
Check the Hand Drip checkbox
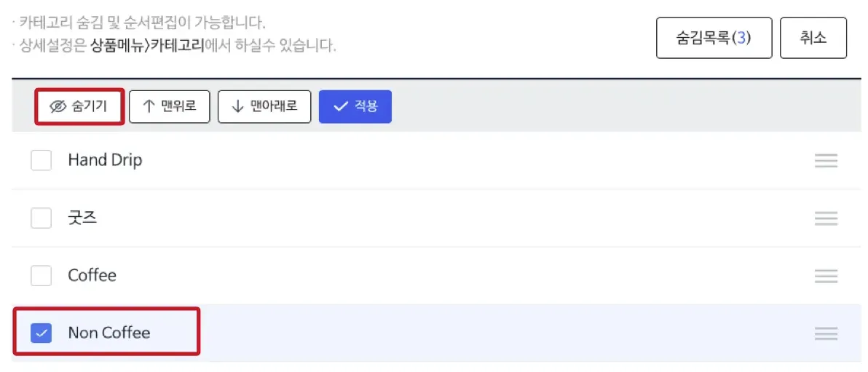(41, 160)
